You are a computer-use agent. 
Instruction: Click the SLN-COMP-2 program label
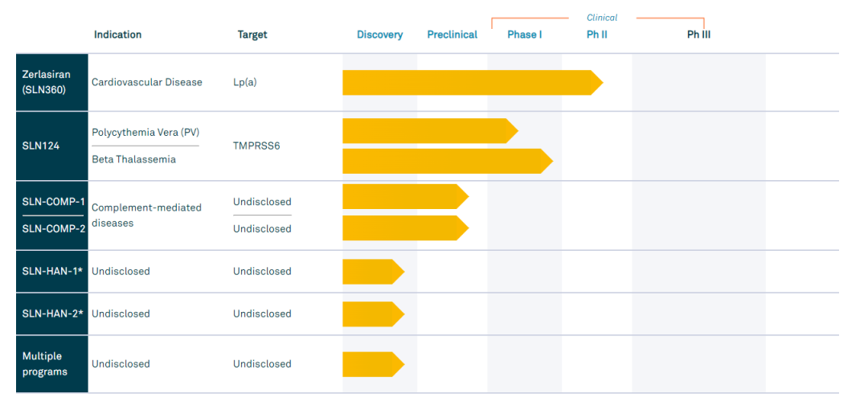pos(53,228)
